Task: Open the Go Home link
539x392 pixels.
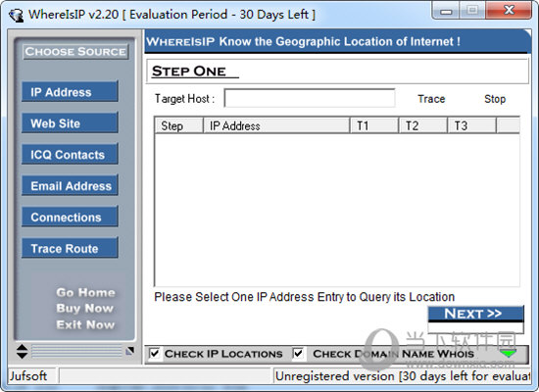Action: (x=85, y=293)
